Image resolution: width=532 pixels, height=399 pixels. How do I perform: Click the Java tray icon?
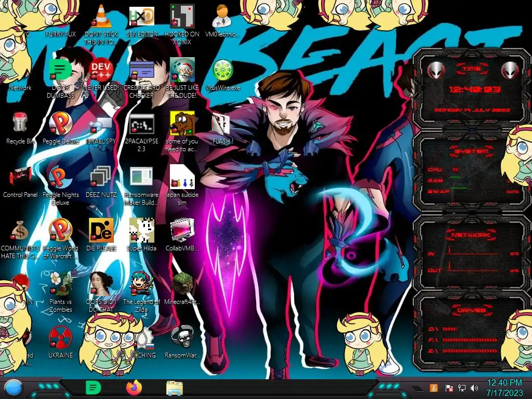(x=434, y=388)
